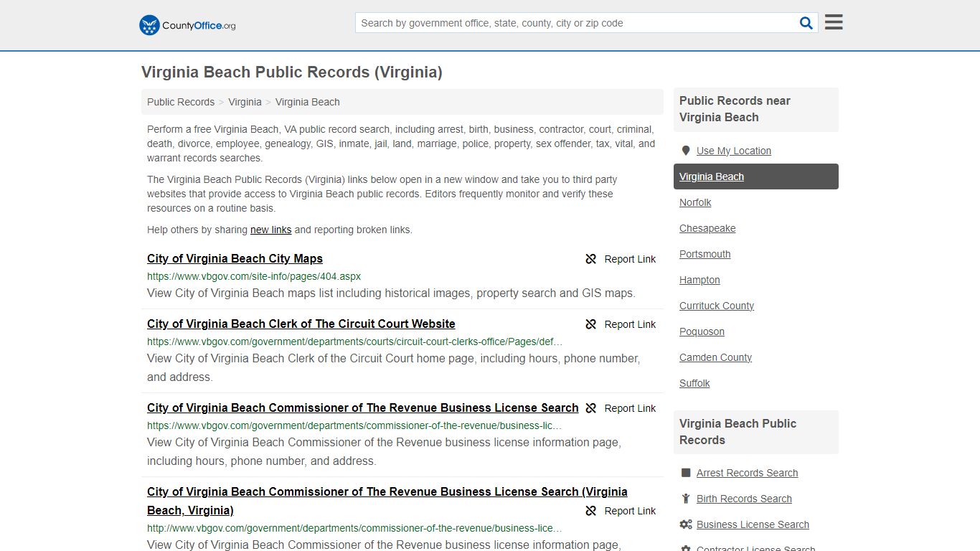Open Public Records breadcrumb
This screenshot has height=551, width=980.
181,102
